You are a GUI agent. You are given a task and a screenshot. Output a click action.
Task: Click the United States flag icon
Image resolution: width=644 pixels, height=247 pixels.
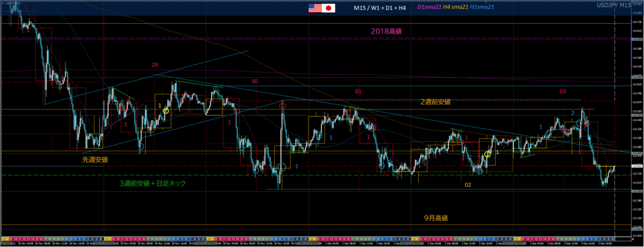[x=315, y=8]
